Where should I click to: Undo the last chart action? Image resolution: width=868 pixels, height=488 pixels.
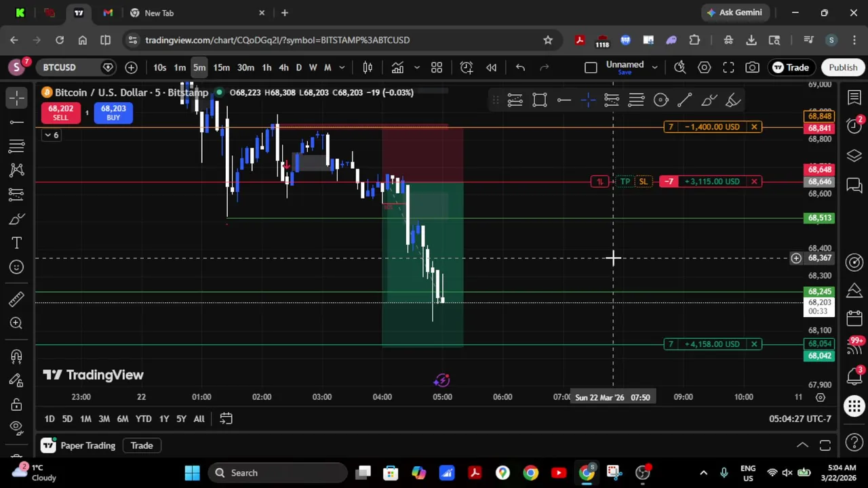[x=520, y=67]
